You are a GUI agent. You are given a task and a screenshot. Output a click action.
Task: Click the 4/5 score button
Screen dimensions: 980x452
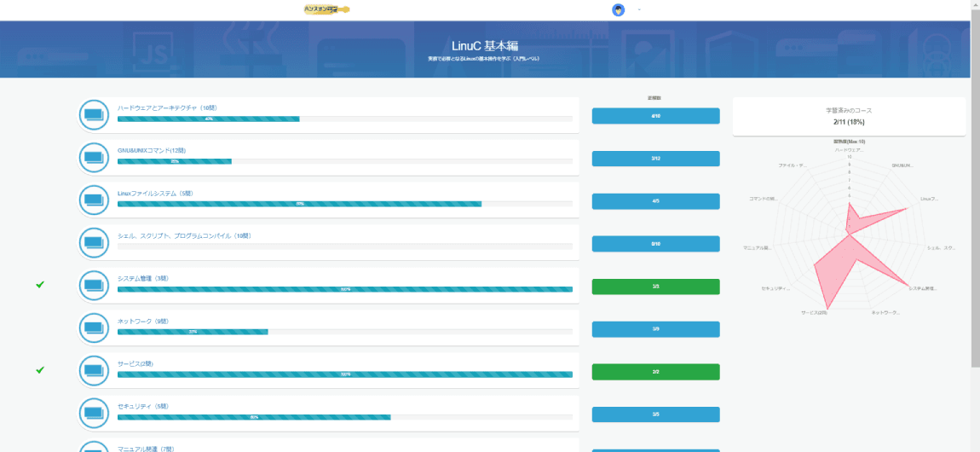pyautogui.click(x=655, y=201)
